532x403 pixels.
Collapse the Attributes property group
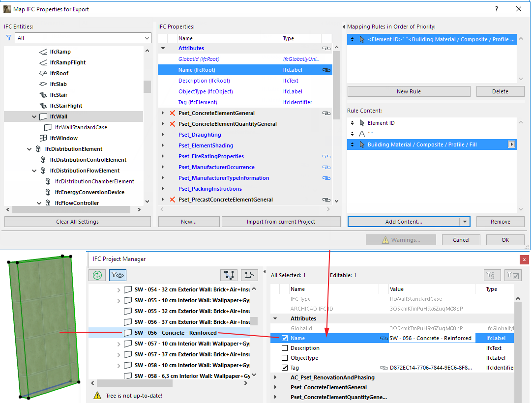[163, 48]
